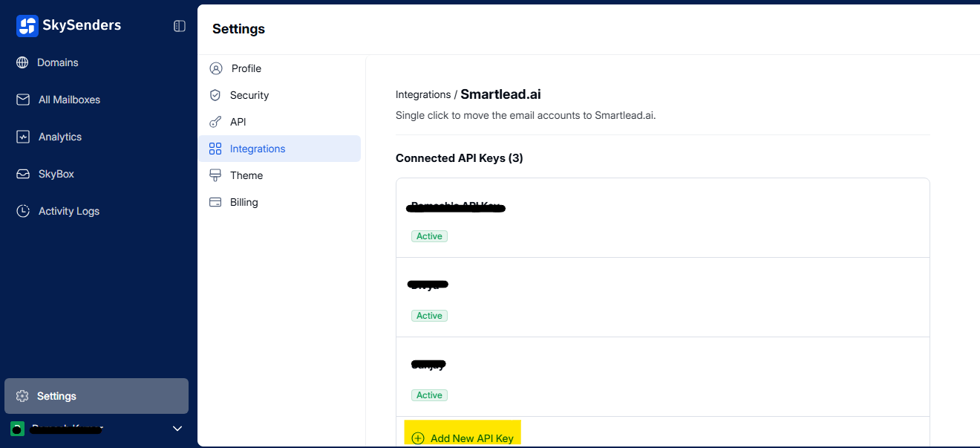Click the key icon beside API
The width and height of the screenshot is (980, 448).
[x=215, y=122]
